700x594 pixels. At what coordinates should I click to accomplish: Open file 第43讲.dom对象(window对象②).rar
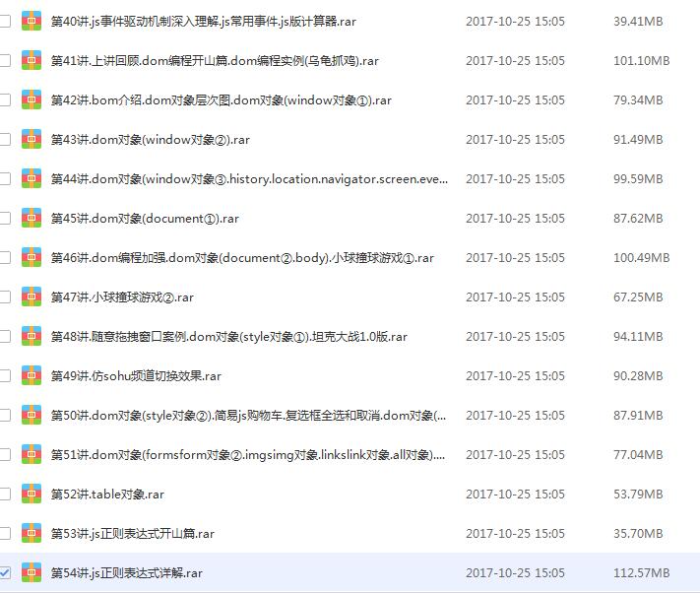(150, 139)
